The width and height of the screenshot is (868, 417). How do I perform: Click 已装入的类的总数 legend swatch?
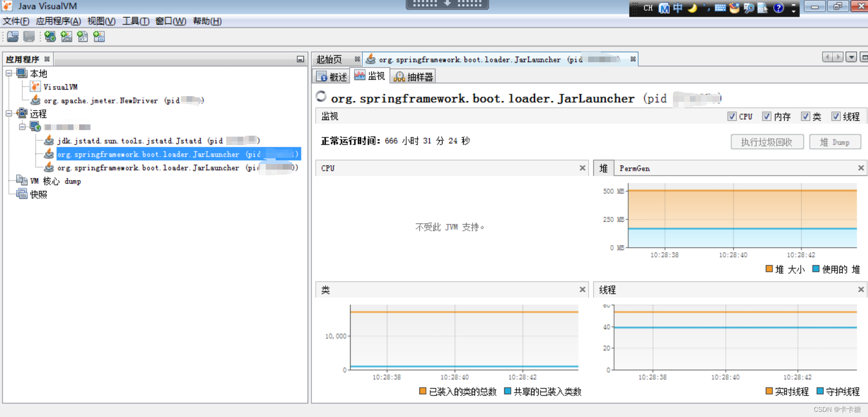[423, 391]
